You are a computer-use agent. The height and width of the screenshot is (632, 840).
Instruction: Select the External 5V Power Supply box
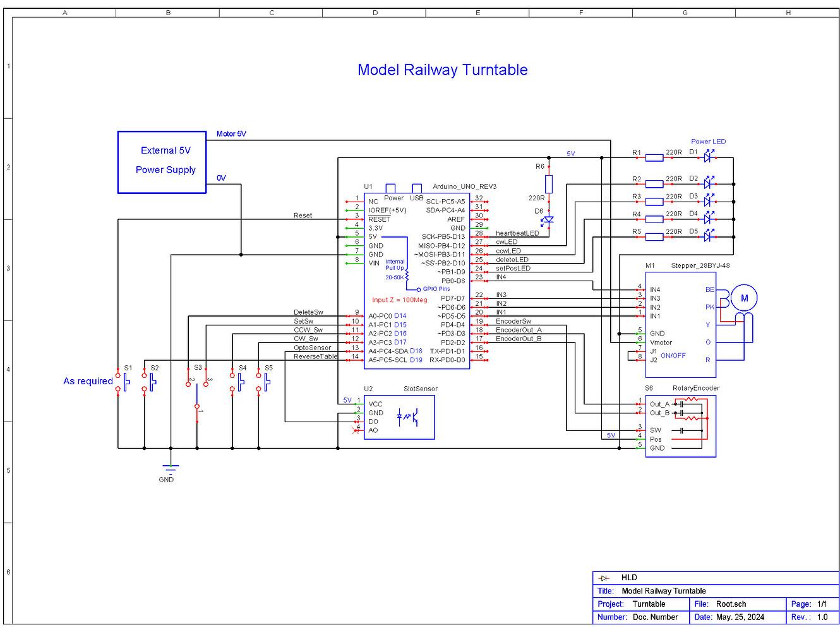(x=162, y=162)
